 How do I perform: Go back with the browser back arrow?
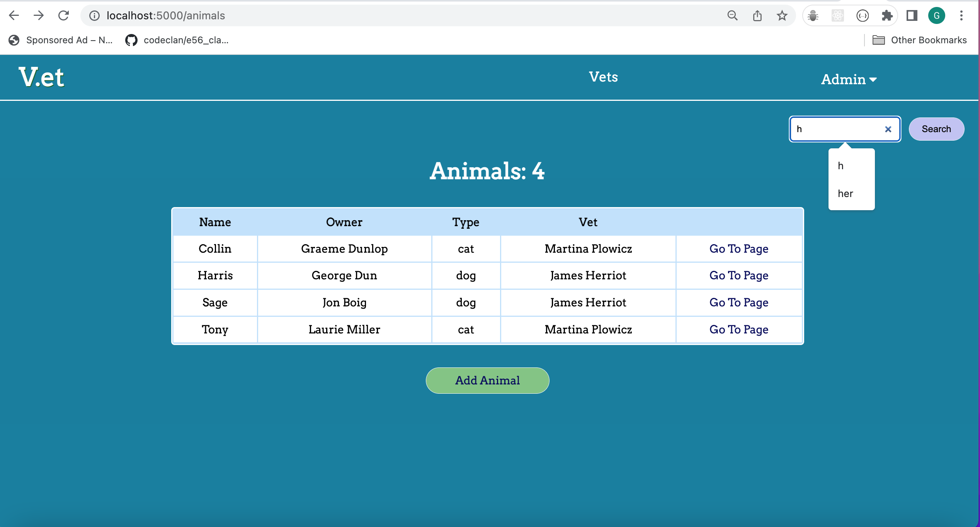(x=14, y=15)
